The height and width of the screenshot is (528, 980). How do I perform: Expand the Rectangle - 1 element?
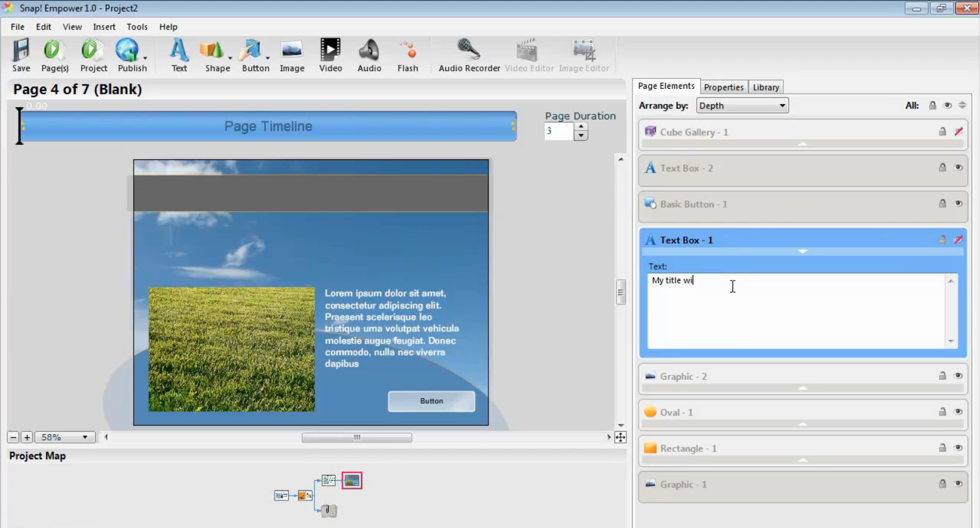(x=803, y=460)
